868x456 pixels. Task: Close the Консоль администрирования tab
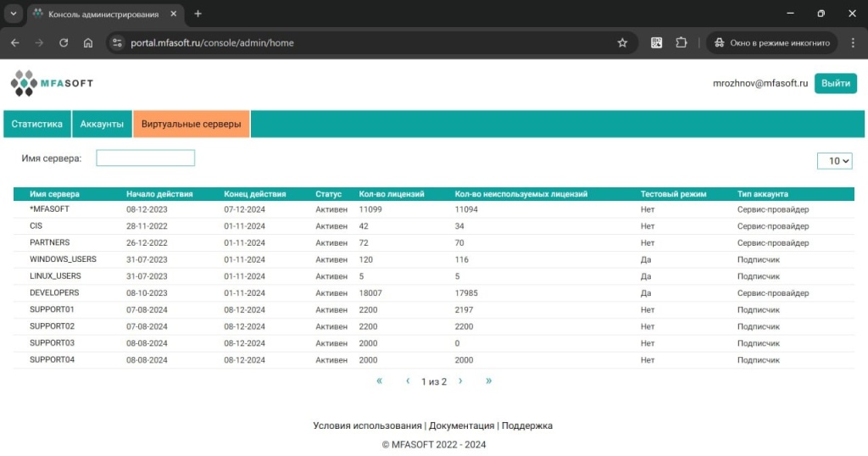[173, 14]
